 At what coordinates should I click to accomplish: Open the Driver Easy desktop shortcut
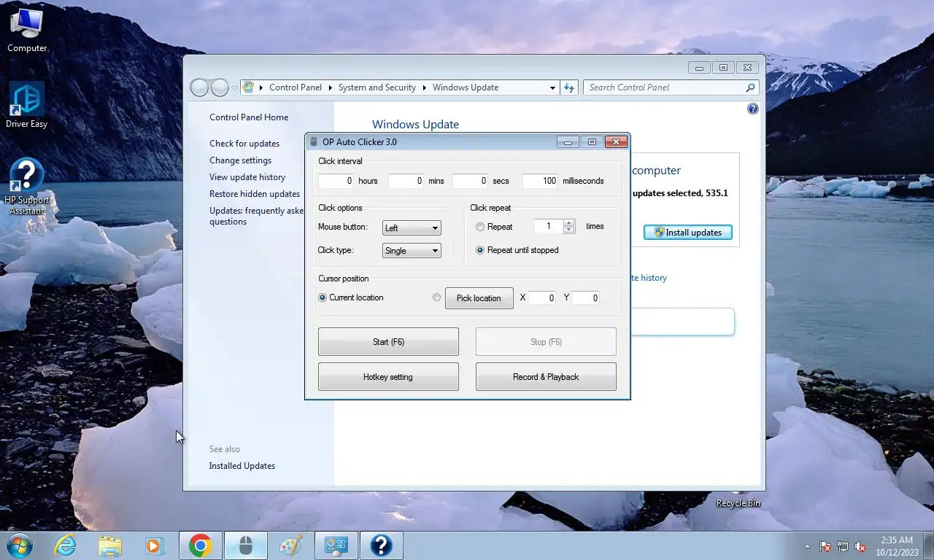[27, 106]
